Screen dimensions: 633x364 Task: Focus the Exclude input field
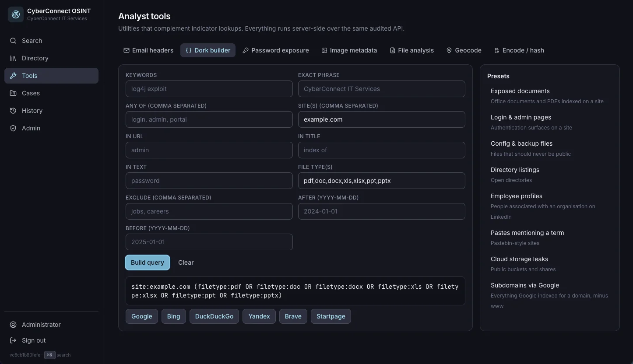(209, 211)
